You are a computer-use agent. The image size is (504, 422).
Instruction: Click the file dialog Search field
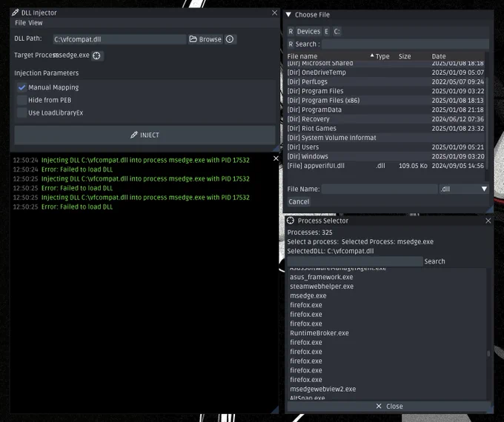coord(405,44)
